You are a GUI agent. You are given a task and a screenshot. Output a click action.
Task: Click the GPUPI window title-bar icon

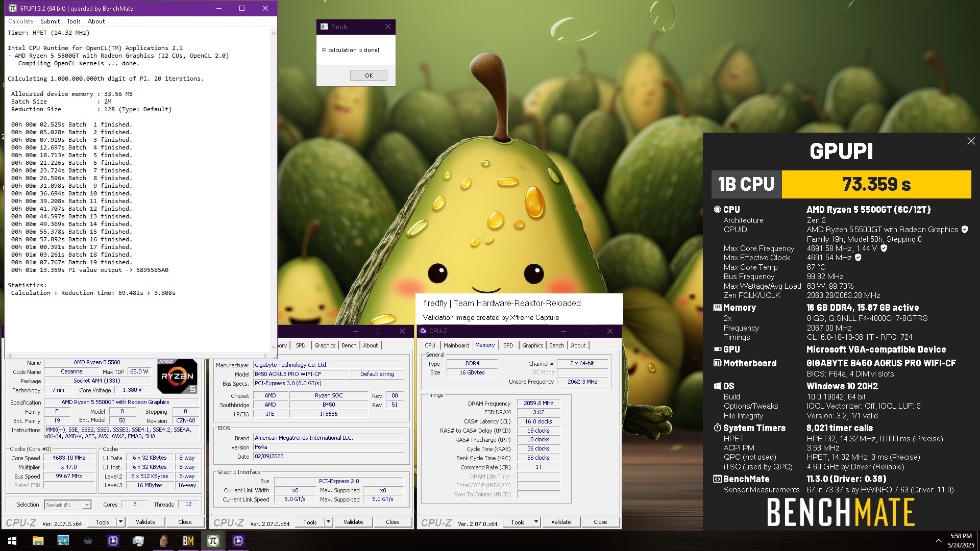coord(13,8)
